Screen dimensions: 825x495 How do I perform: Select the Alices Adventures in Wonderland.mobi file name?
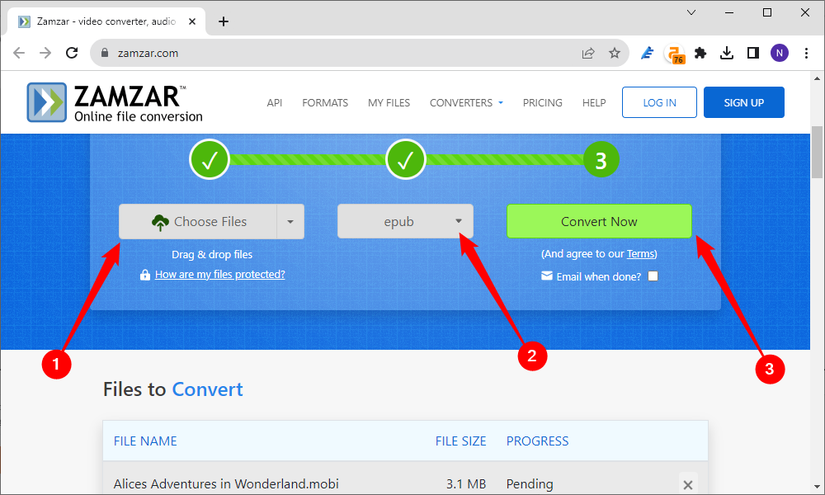click(226, 483)
